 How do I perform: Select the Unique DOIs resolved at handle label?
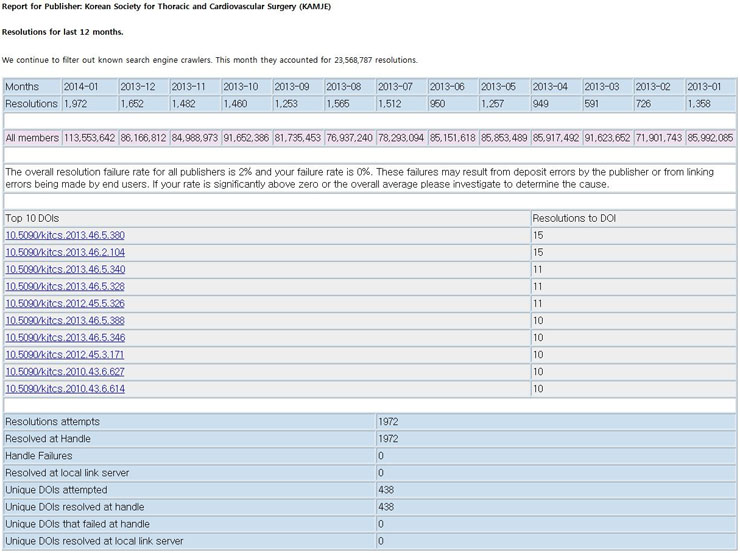coord(75,507)
